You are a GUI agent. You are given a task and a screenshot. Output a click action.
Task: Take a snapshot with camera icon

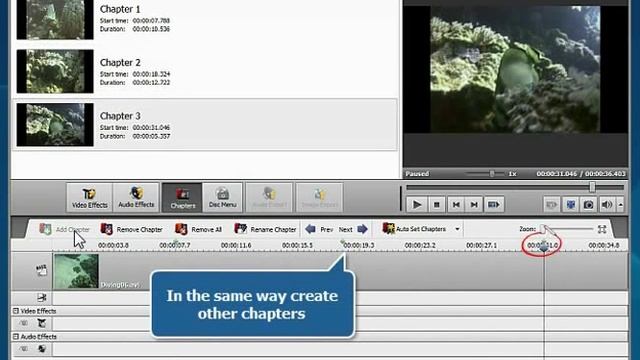coord(588,204)
